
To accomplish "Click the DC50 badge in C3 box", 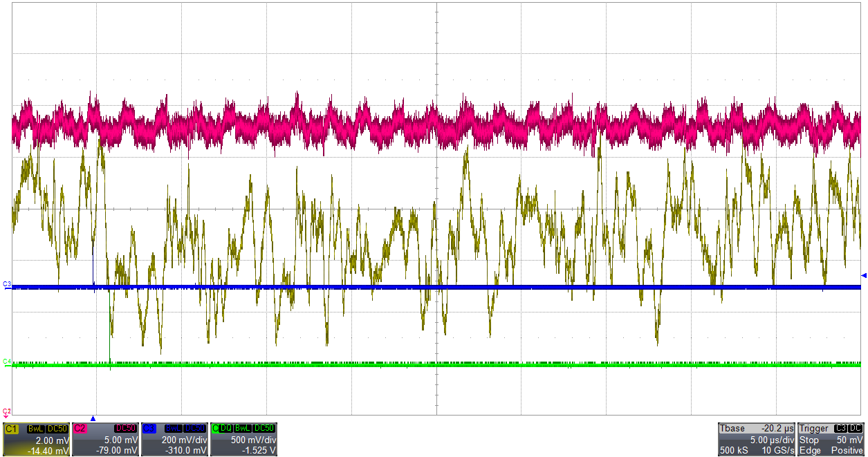I will [x=194, y=428].
